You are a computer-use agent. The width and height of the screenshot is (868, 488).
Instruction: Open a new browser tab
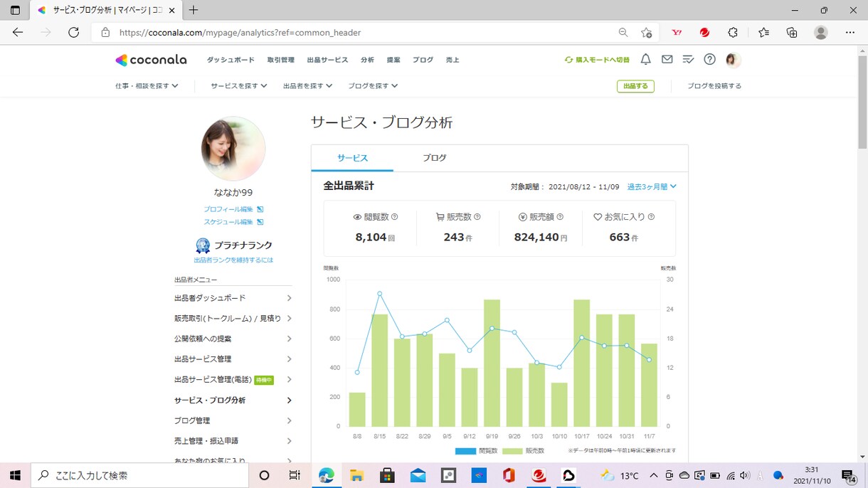click(194, 10)
